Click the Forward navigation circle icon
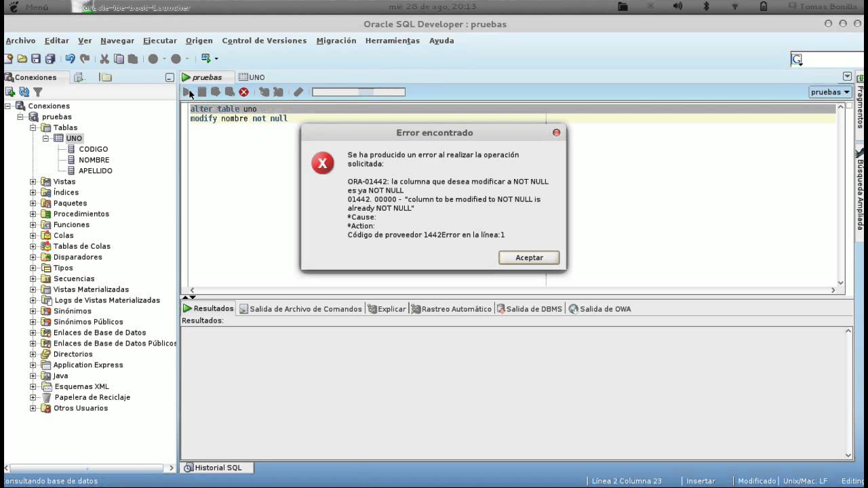The height and width of the screenshot is (488, 868). tap(176, 59)
